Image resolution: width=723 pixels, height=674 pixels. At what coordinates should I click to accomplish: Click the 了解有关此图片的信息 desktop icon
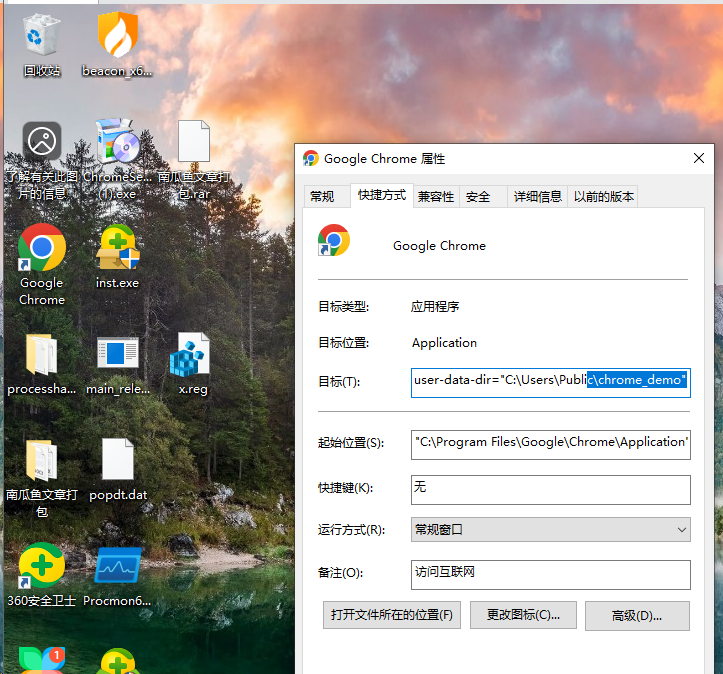(41, 160)
